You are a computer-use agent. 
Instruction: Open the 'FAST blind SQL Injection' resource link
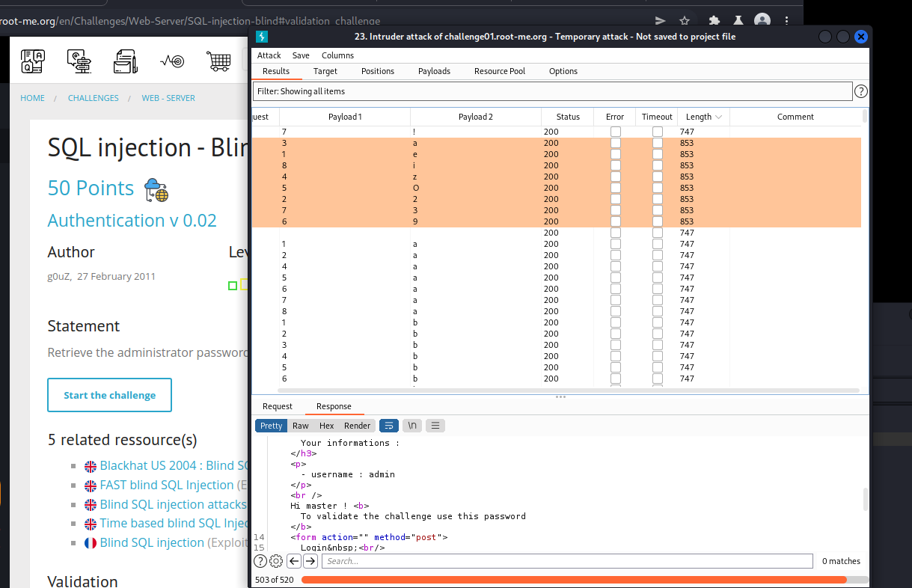[x=167, y=485]
